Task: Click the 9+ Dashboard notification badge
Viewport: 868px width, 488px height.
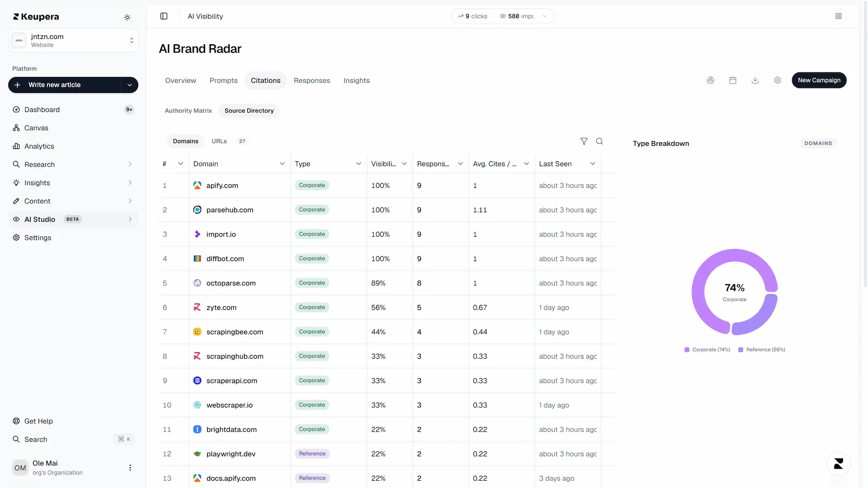Action: (129, 109)
